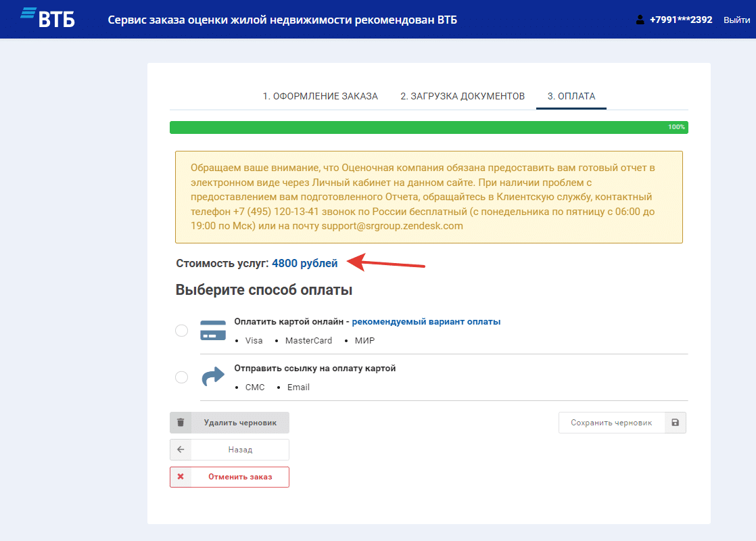Click the floppy disk save icon
Image resolution: width=756 pixels, height=541 pixels.
[x=675, y=423]
